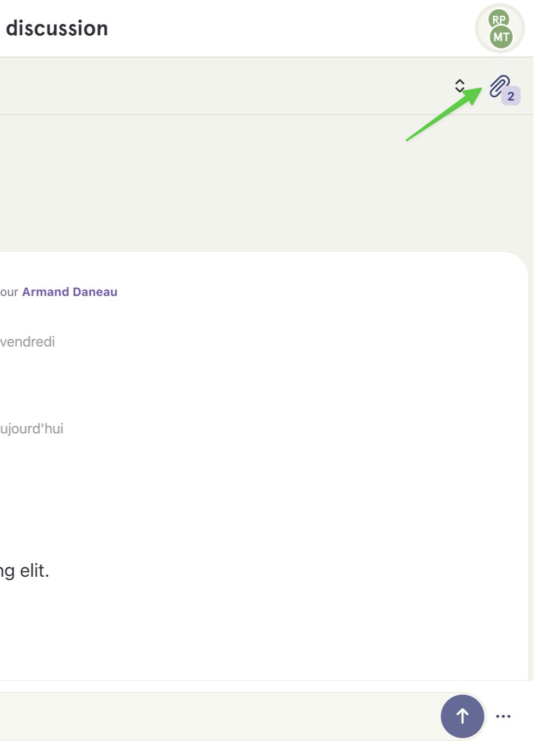Focus the message input field
The height and width of the screenshot is (756, 534).
[217, 716]
